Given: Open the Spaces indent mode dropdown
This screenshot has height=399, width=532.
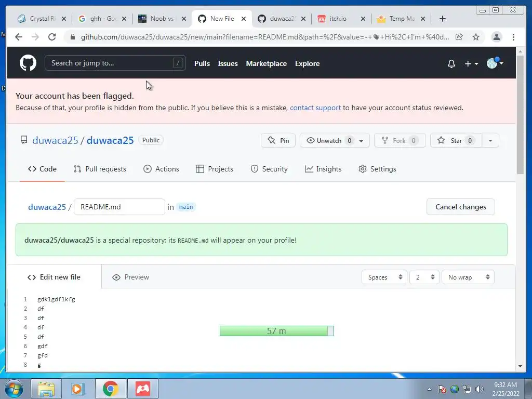Looking at the screenshot, I should (384, 277).
